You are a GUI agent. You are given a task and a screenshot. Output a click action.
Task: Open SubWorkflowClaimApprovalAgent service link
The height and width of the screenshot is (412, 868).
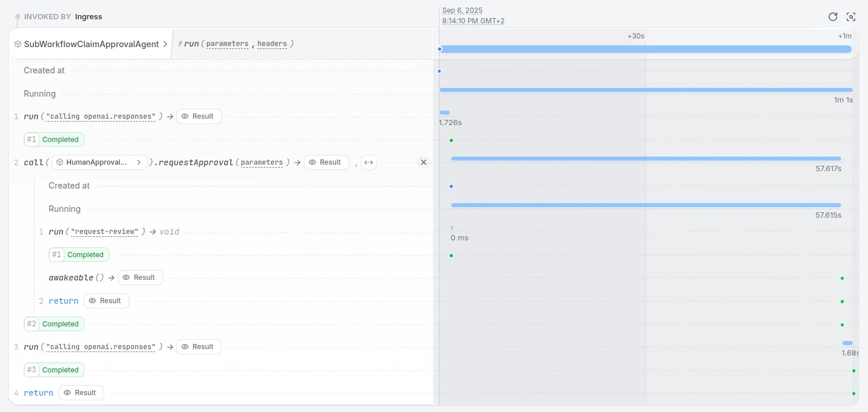click(x=91, y=44)
